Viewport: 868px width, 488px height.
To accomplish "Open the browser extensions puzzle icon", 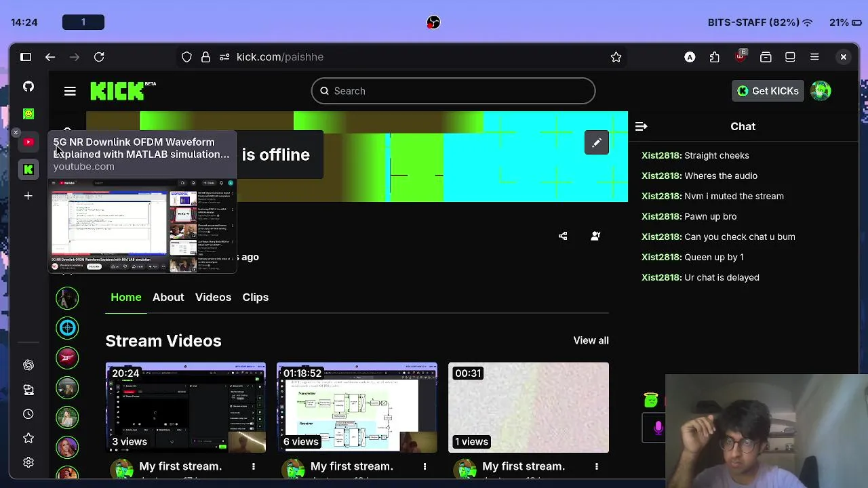I will click(x=715, y=57).
